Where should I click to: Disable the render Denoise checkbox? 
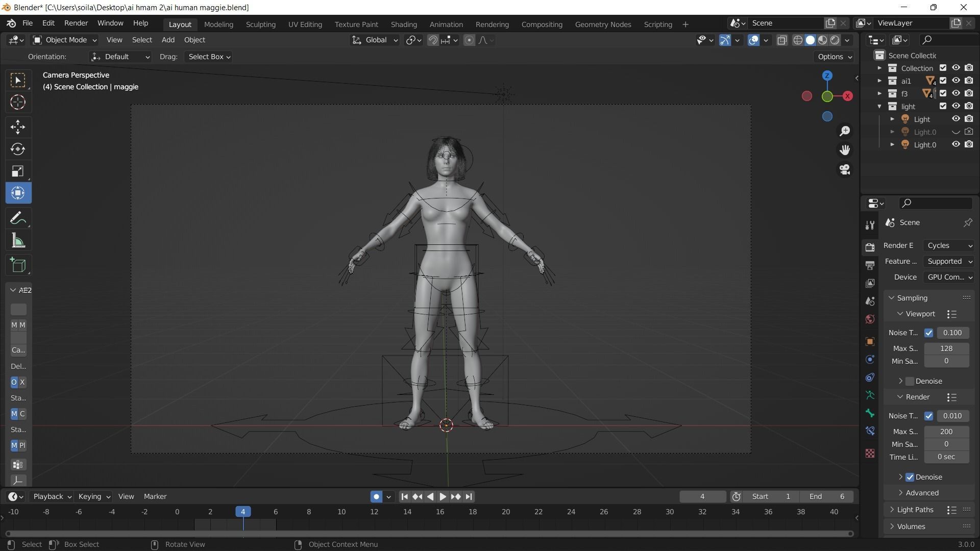pyautogui.click(x=909, y=477)
